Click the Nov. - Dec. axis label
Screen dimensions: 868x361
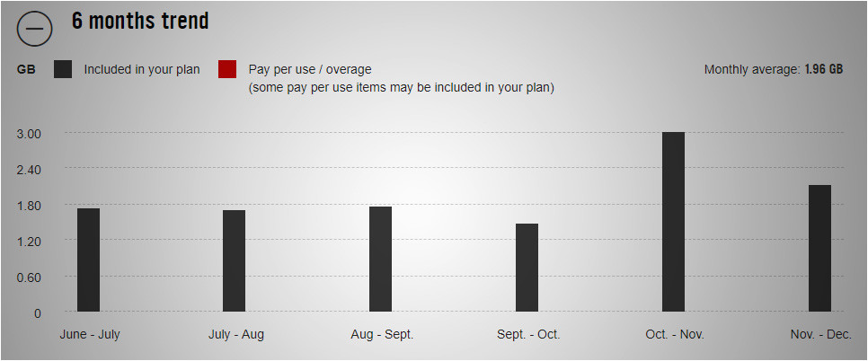821,334
